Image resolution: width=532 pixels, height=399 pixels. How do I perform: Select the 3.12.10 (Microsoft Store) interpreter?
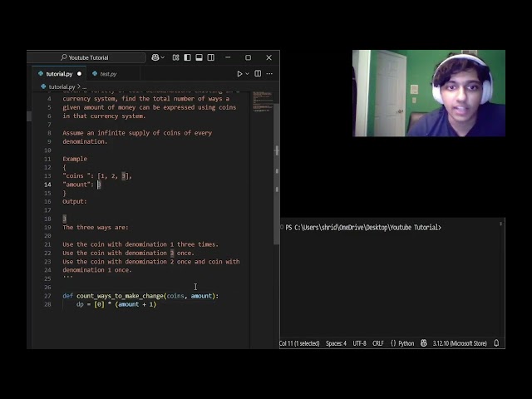(x=460, y=343)
